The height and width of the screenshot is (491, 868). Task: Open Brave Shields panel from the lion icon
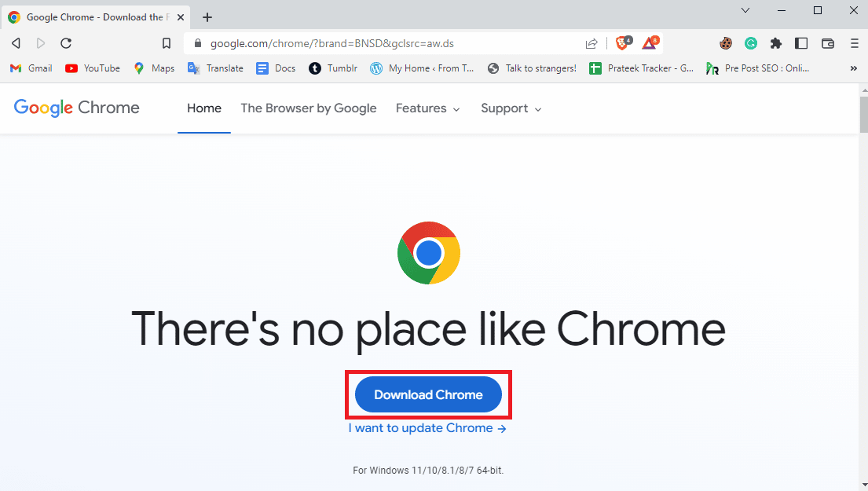[x=621, y=43]
